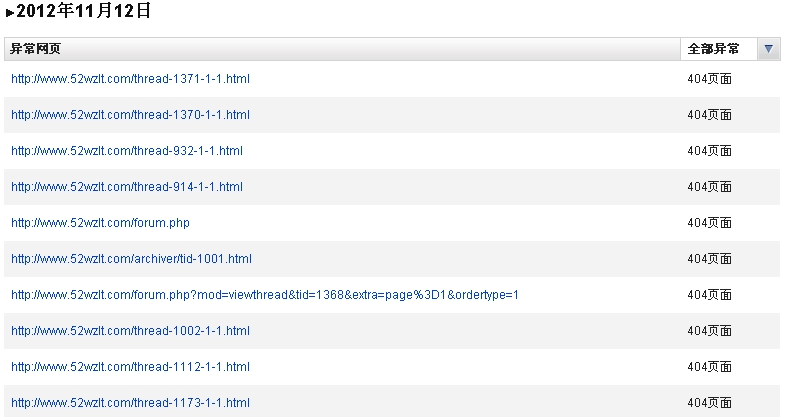
Task: Open the archiver/tid-1001.html link
Action: (x=131, y=259)
